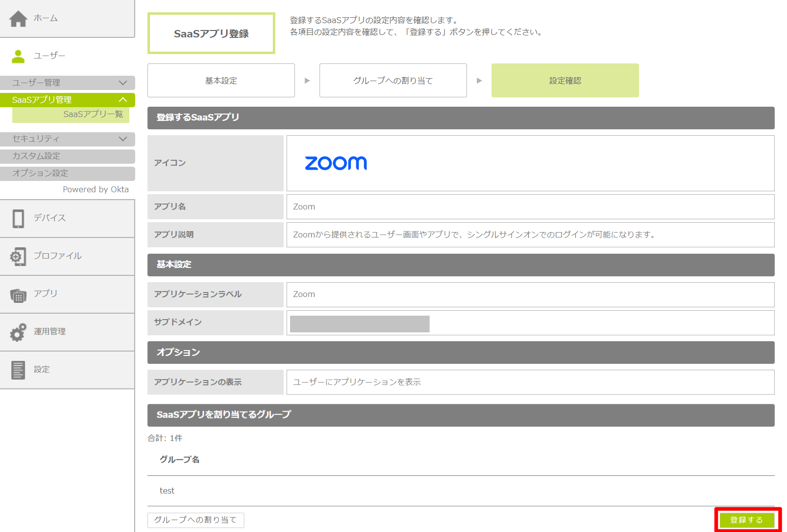Click the Operations management gears icon
Viewport: 787px width, 532px height.
pyautogui.click(x=18, y=332)
